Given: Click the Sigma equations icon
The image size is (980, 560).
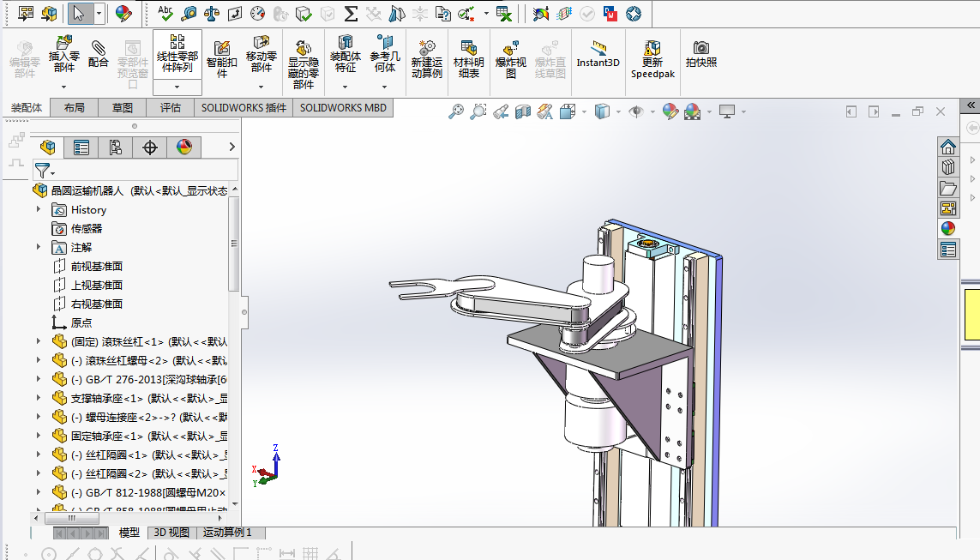Looking at the screenshot, I should (351, 13).
